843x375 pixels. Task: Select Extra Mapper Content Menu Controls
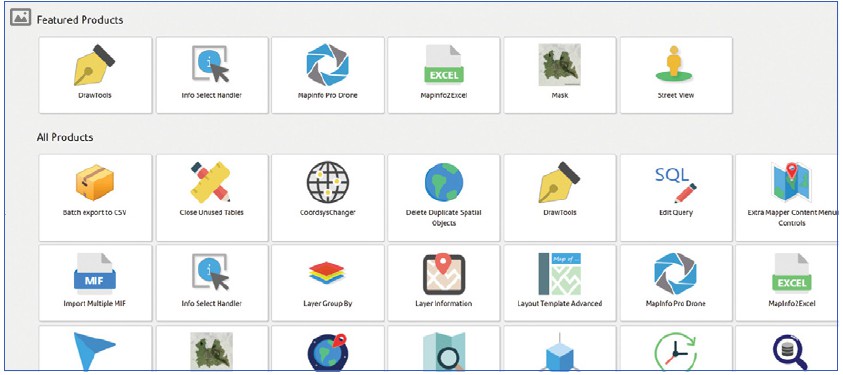[787, 198]
